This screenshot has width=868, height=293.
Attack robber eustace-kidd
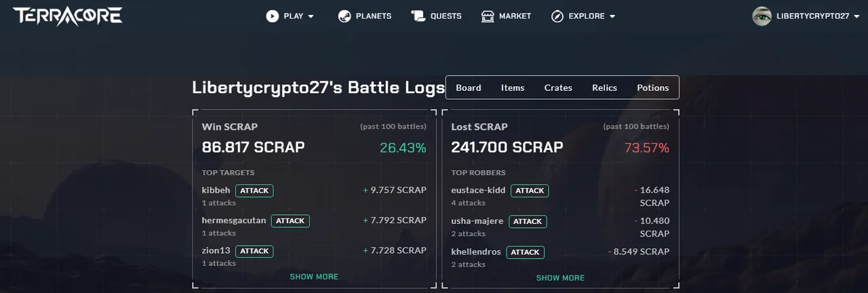530,191
